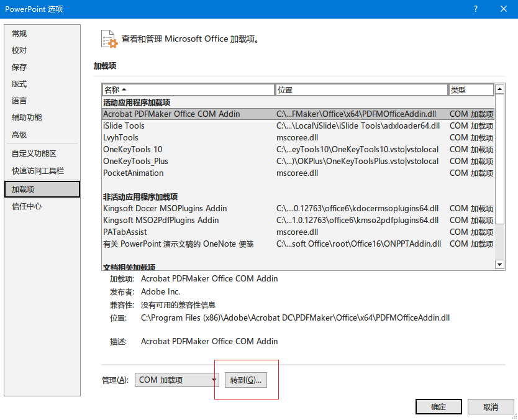Select the PATabAssist add-in row
The width and height of the screenshot is (518, 420).
coord(298,232)
